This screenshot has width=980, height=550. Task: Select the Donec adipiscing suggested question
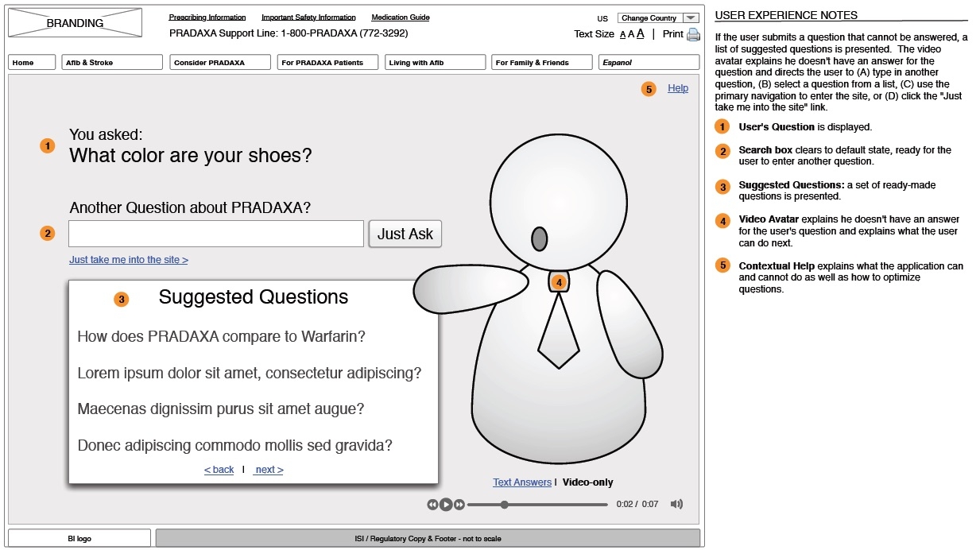[x=235, y=446]
